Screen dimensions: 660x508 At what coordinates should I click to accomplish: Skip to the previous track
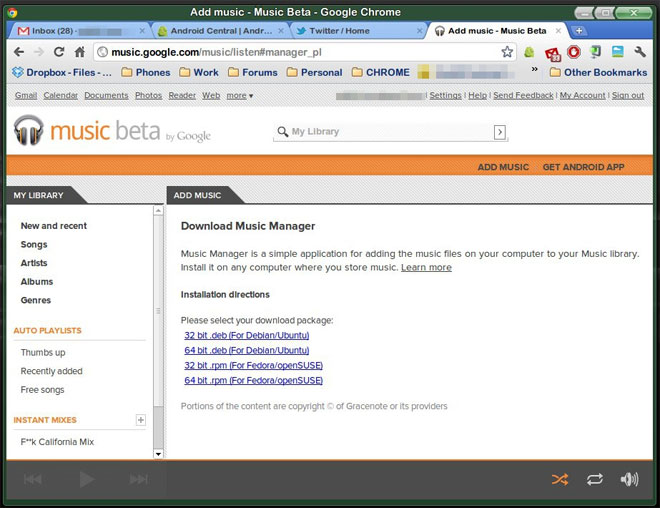(33, 479)
